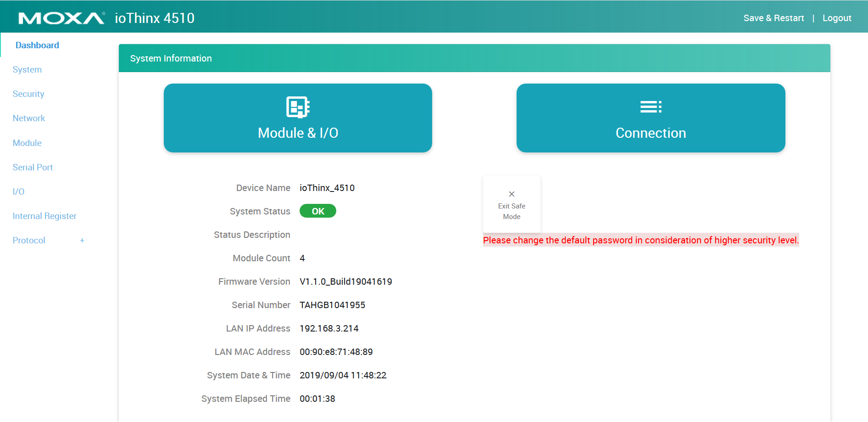Click the System Elapsed Time label
The image size is (868, 422).
(x=246, y=399)
